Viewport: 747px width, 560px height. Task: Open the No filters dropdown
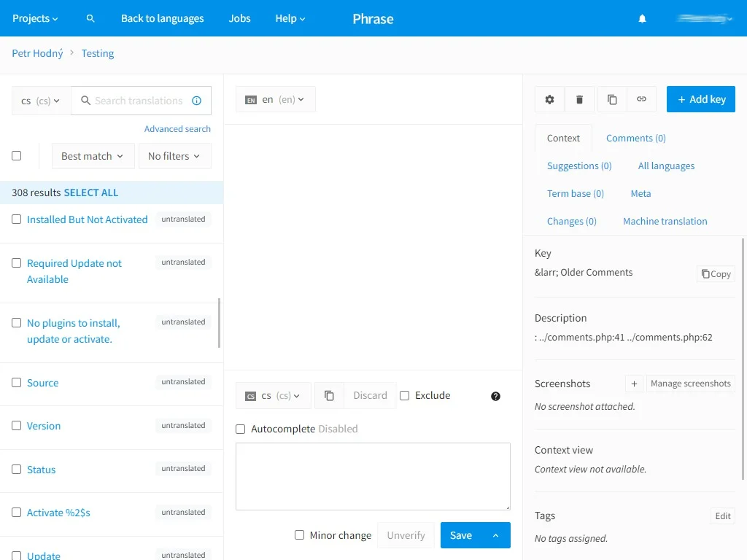click(x=174, y=156)
